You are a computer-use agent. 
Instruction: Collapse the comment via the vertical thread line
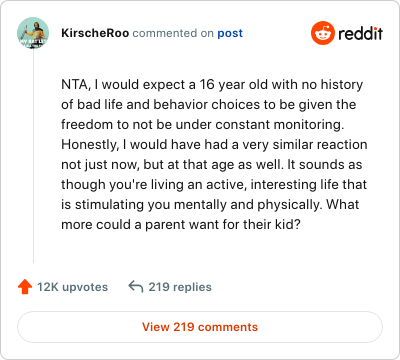tap(33, 156)
